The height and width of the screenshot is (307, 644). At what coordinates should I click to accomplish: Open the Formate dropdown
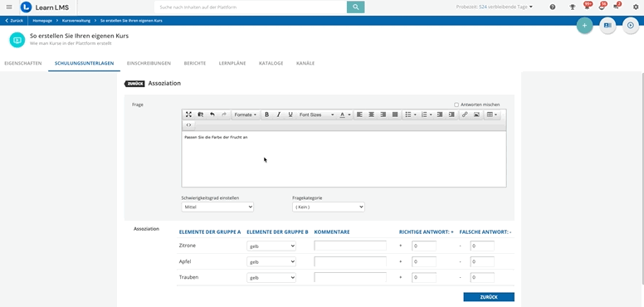245,115
